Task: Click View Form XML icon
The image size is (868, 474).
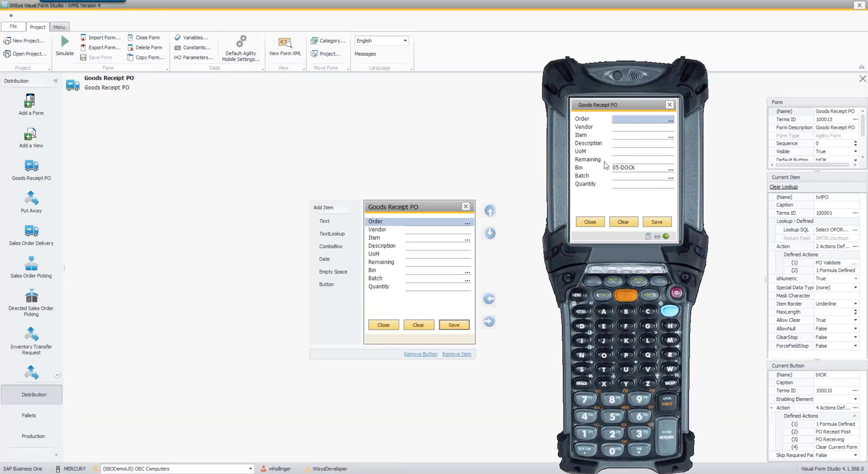Action: coord(285,42)
